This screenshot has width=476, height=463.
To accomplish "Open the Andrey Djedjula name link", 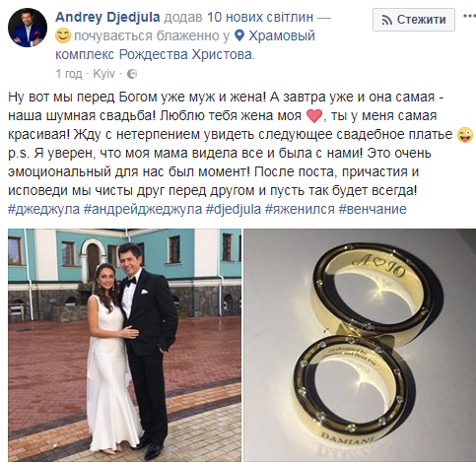I will pyautogui.click(x=107, y=17).
